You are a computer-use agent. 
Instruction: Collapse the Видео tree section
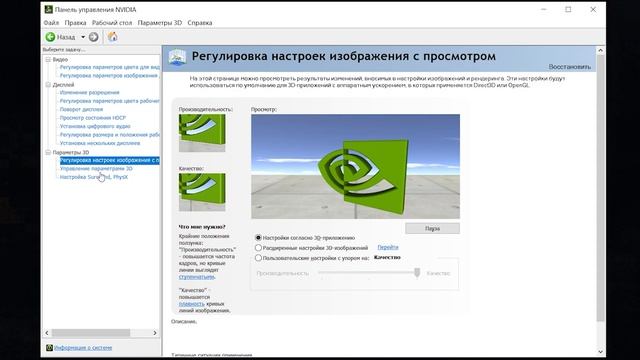pos(48,60)
